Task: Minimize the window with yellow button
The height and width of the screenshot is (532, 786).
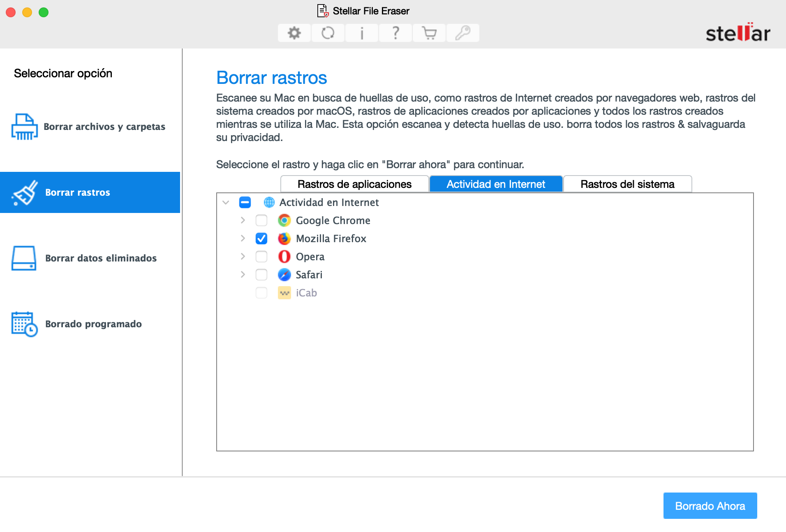Action: [x=27, y=12]
